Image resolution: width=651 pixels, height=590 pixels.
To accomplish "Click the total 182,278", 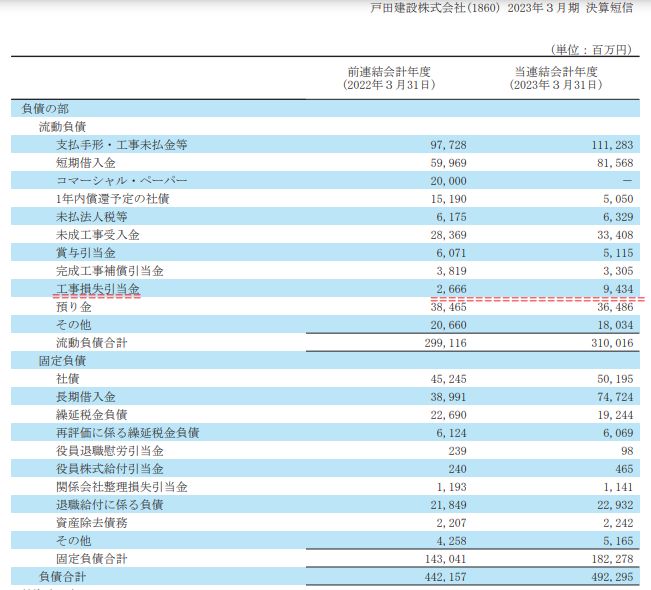I will (612, 559).
